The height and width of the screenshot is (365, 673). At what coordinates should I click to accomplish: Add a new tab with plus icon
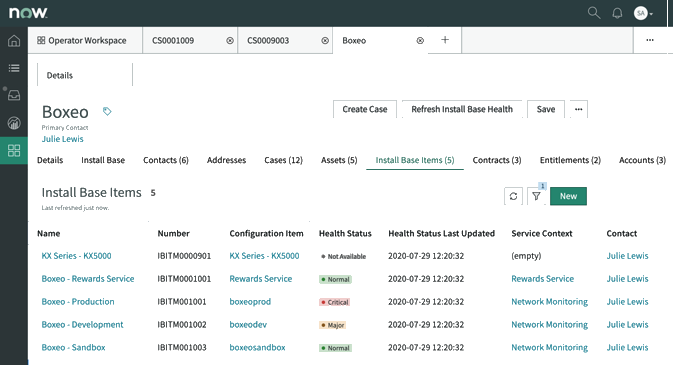(x=445, y=40)
